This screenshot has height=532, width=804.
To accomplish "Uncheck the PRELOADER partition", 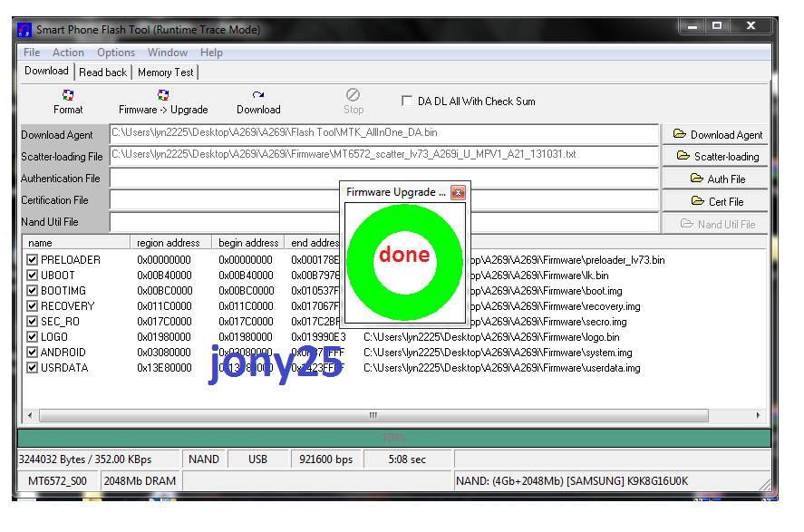I will click(33, 260).
